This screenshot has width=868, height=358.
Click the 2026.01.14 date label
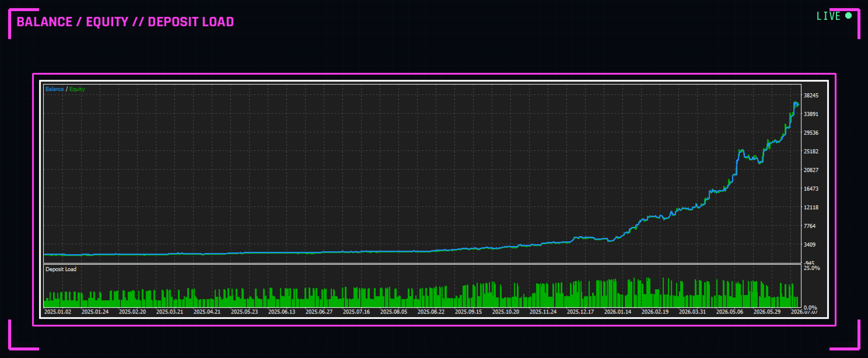(618, 312)
